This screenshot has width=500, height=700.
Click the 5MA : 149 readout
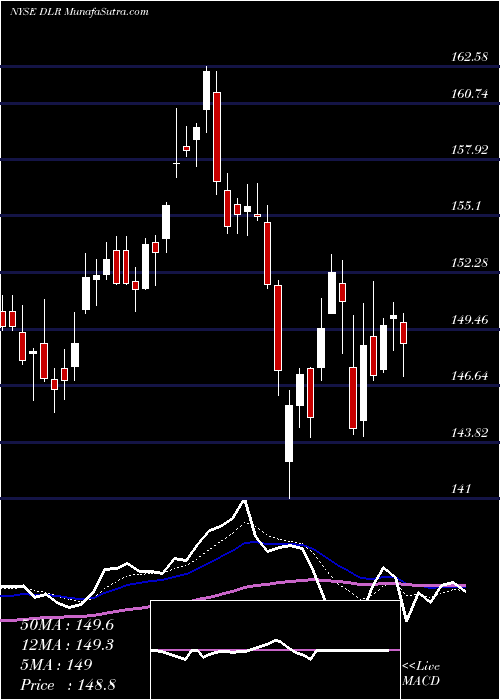[56, 665]
